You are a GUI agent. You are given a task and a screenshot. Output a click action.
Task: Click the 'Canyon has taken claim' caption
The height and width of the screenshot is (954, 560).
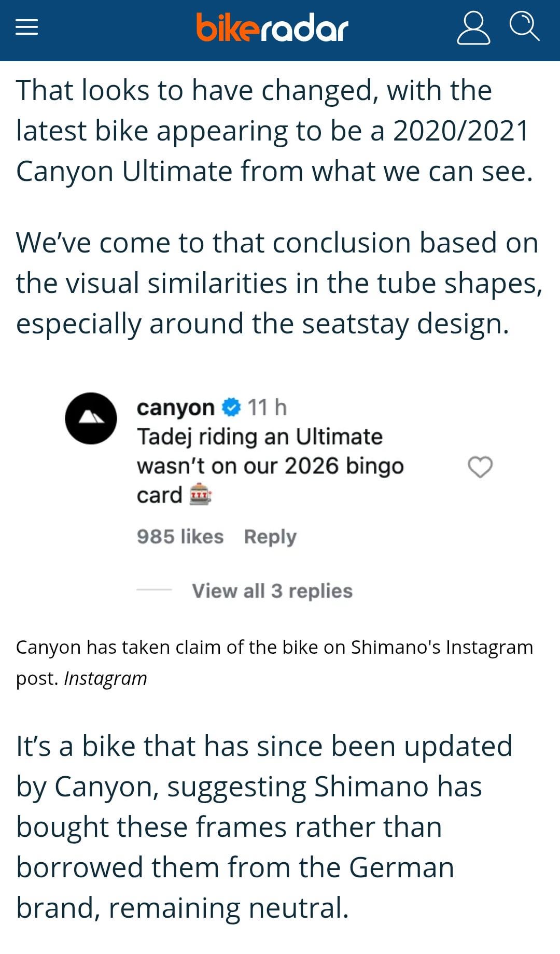(274, 648)
